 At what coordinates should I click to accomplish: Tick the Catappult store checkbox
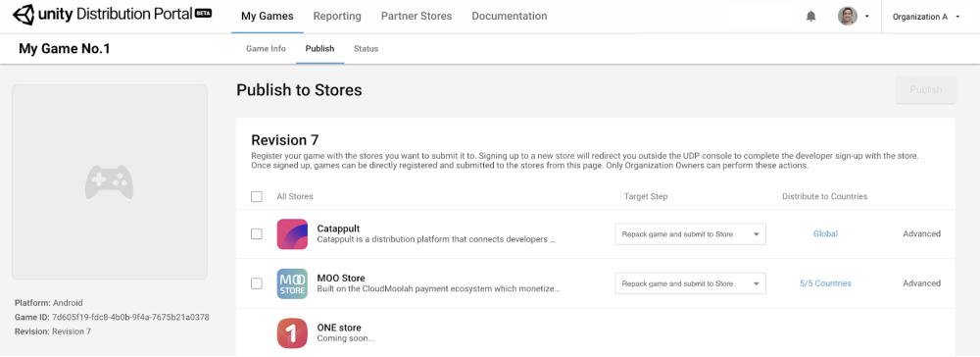tap(256, 233)
